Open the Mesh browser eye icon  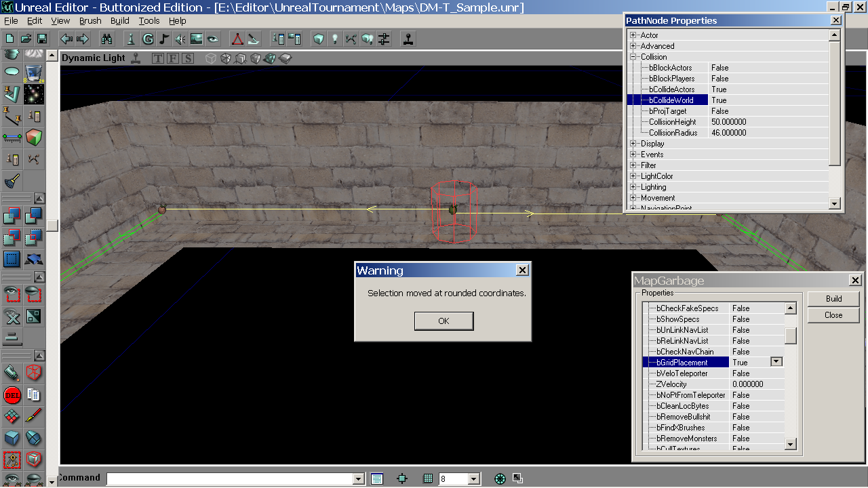(213, 39)
